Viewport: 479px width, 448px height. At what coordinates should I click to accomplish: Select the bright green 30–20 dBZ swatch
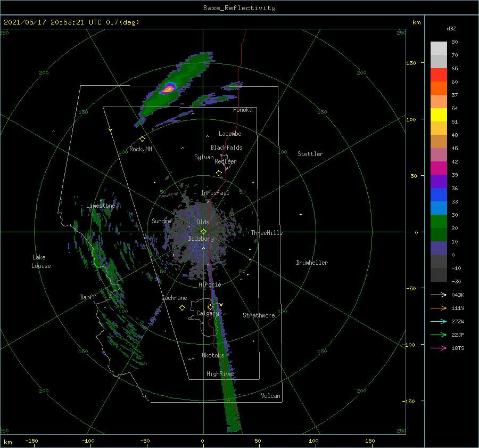pos(439,222)
